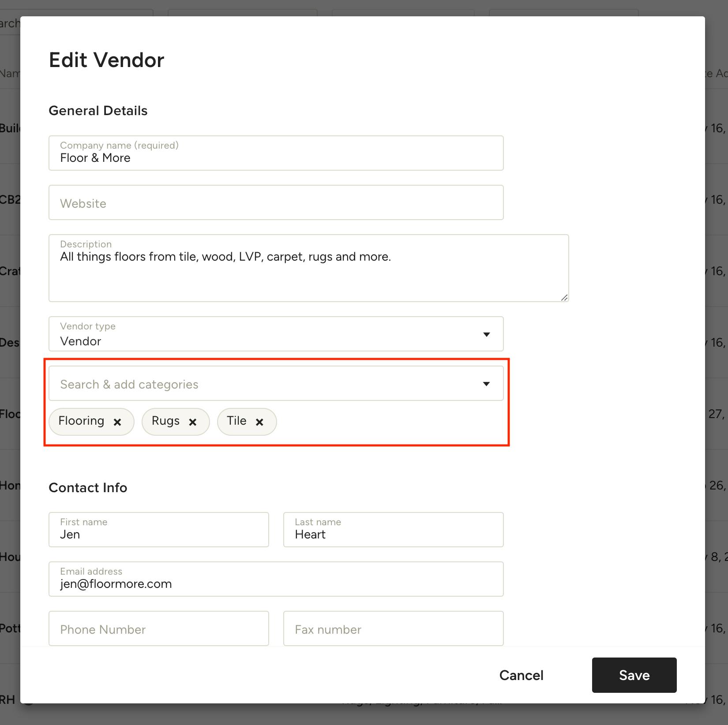Save the edited vendor

pyautogui.click(x=634, y=675)
